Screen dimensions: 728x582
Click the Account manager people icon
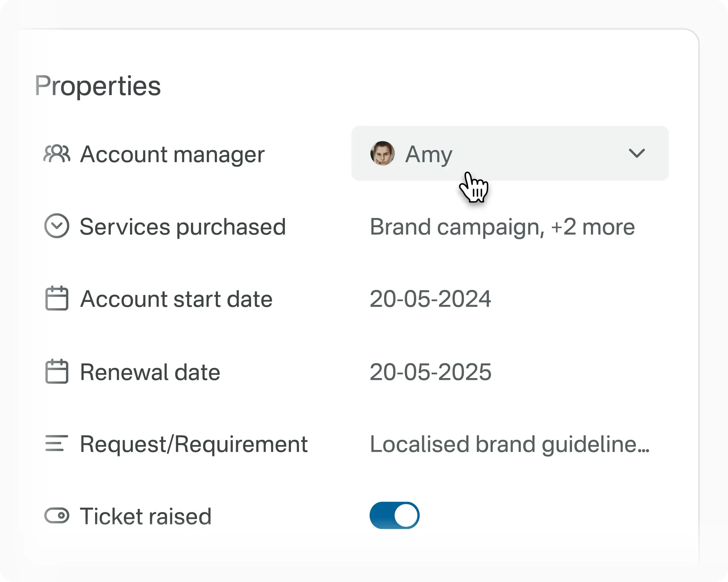57,155
